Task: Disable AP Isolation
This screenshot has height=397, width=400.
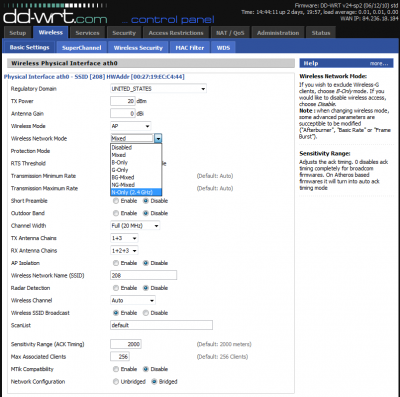Action: pyautogui.click(x=146, y=263)
